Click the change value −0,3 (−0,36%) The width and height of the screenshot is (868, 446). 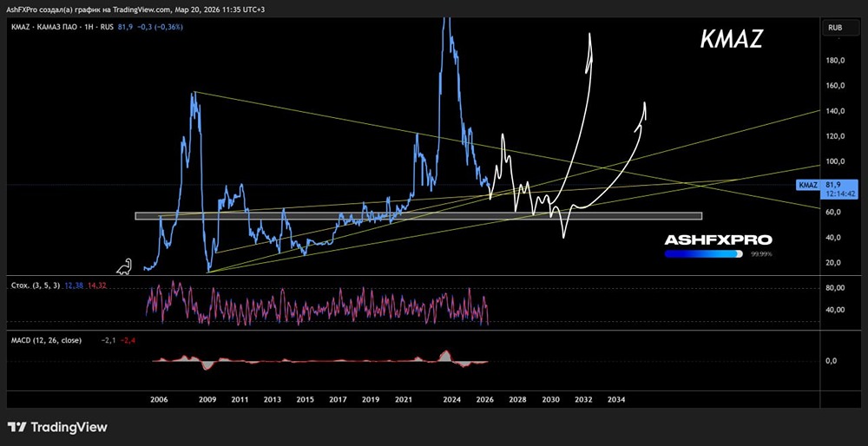(x=158, y=27)
